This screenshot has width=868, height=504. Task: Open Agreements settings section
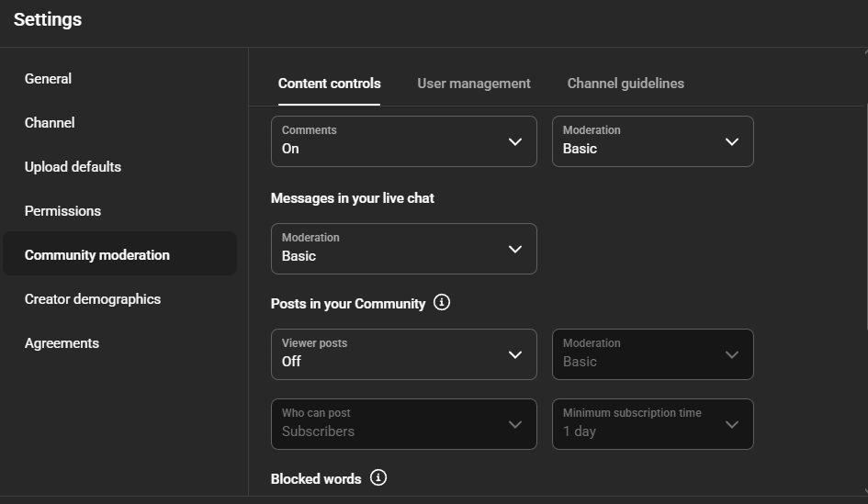pos(119,343)
